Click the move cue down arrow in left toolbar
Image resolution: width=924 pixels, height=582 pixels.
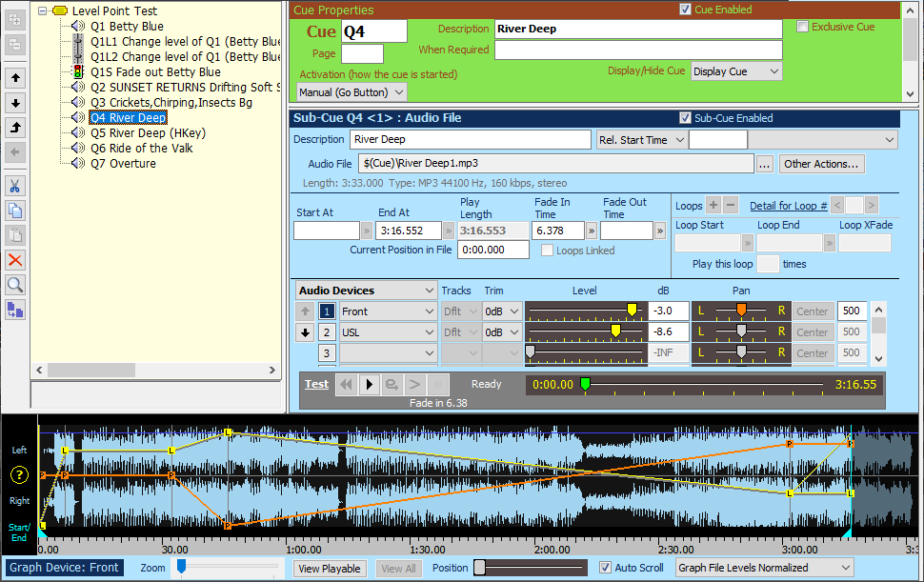point(15,103)
